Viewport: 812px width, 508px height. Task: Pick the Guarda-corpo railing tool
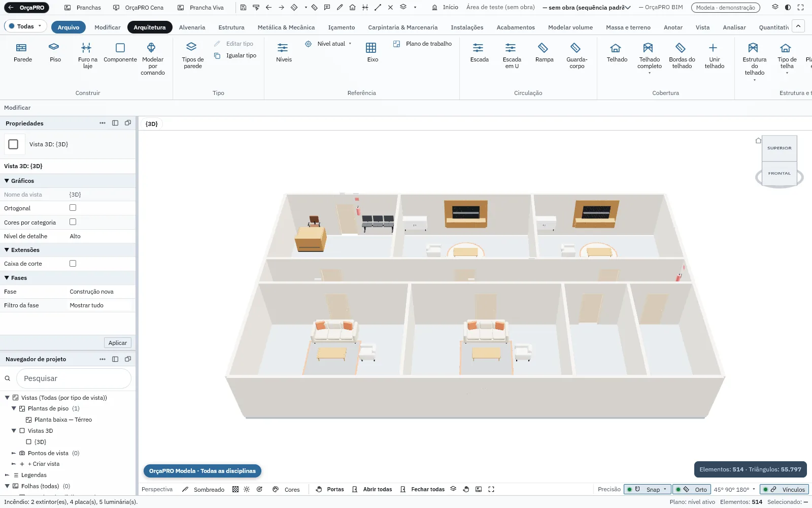coord(577,55)
